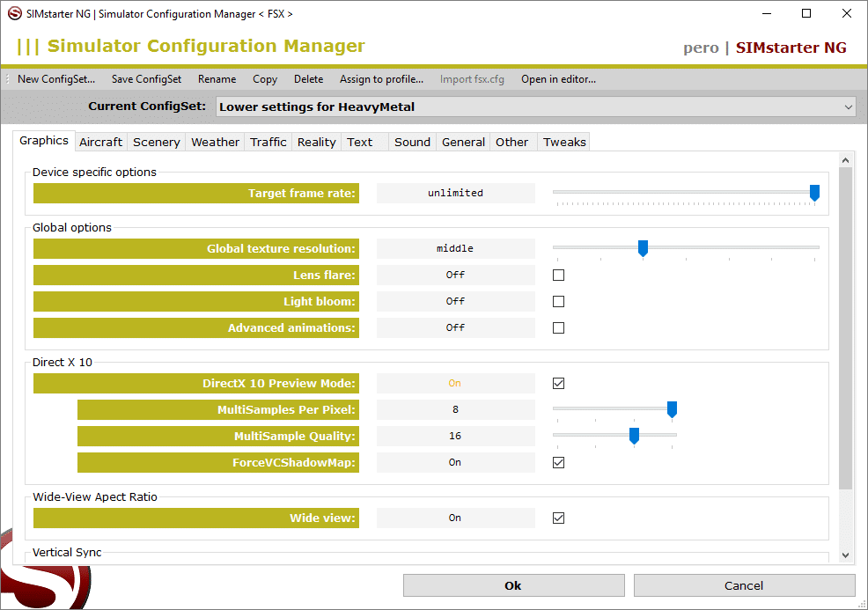Expand the Current ConfigSet dropdown
This screenshot has height=610, width=868.
(x=848, y=107)
